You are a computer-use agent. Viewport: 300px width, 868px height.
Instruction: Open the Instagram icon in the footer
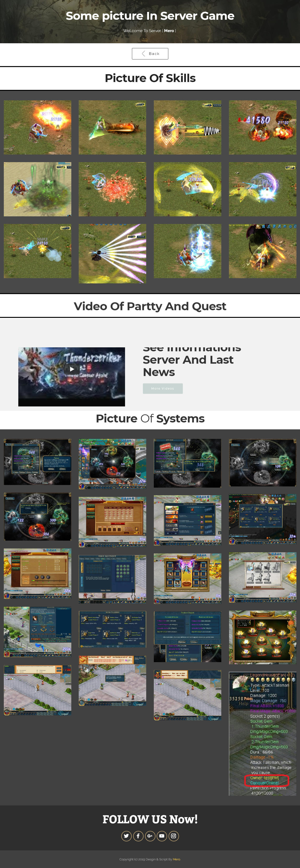pos(174,836)
